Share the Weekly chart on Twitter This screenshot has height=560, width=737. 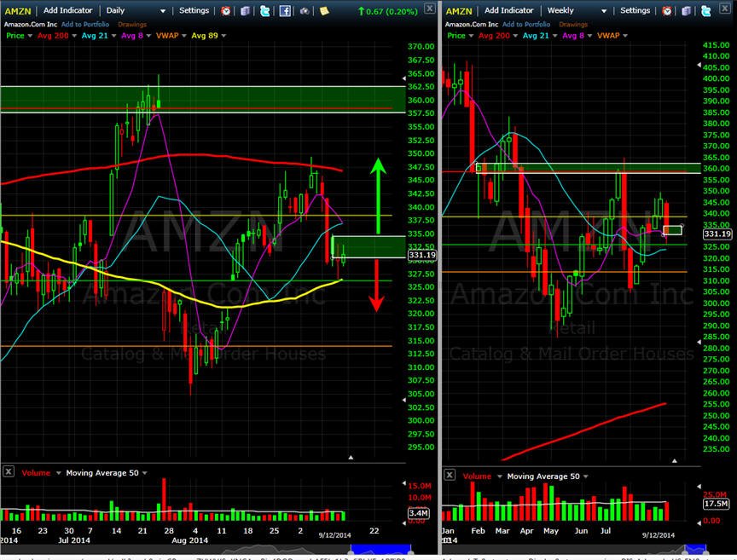(x=706, y=11)
